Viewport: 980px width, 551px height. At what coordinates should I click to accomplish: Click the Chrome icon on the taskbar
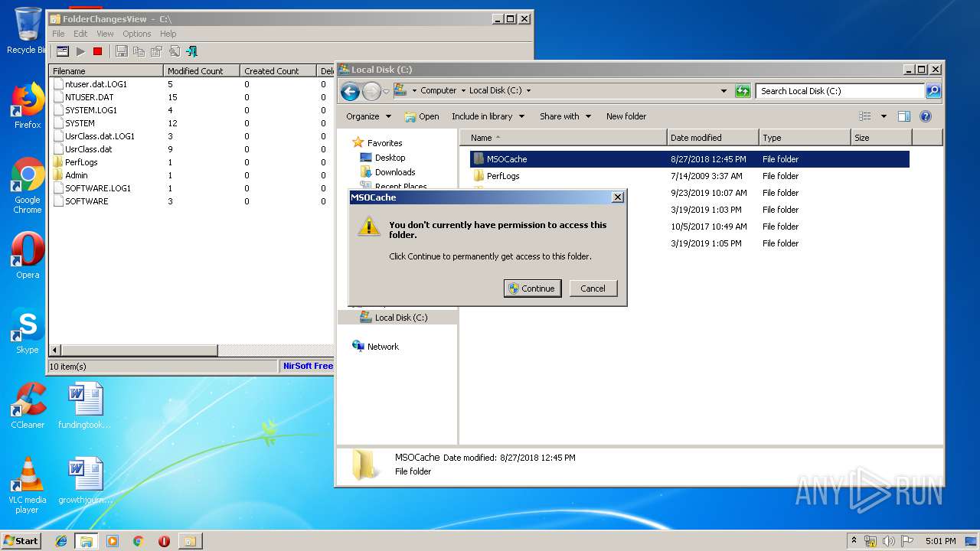point(139,541)
